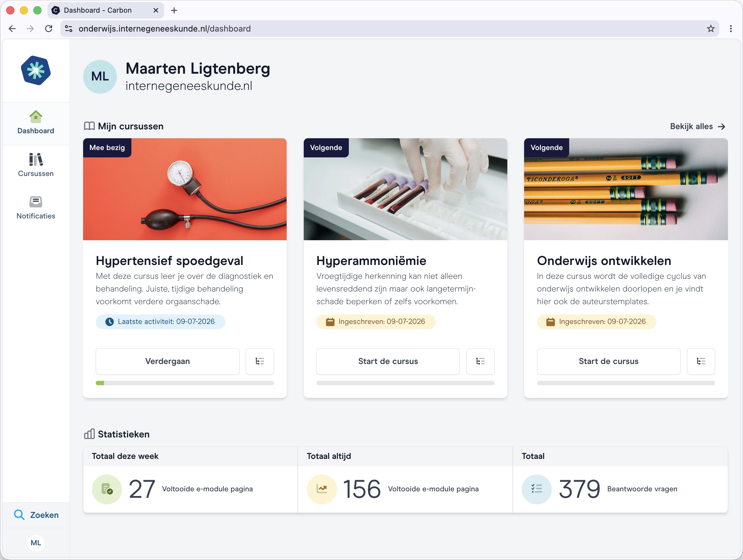Click the Mijn cursussen book icon
743x560 pixels.
[x=89, y=126]
